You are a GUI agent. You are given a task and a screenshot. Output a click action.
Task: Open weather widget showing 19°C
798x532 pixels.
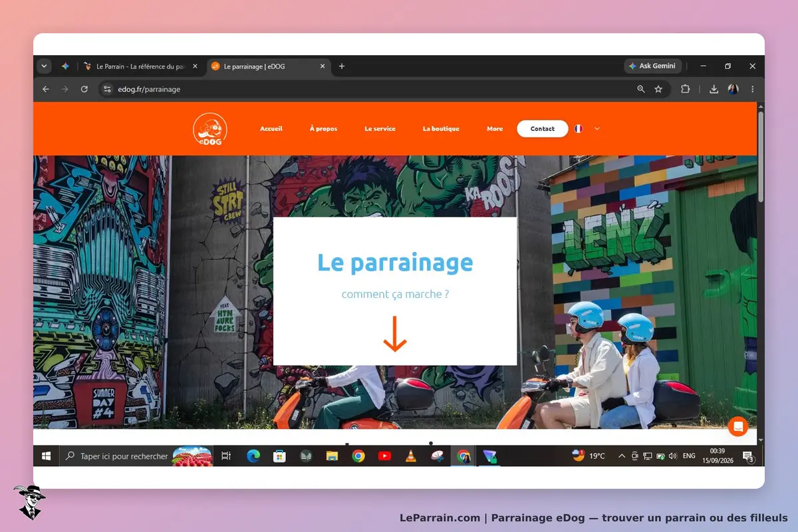589,456
